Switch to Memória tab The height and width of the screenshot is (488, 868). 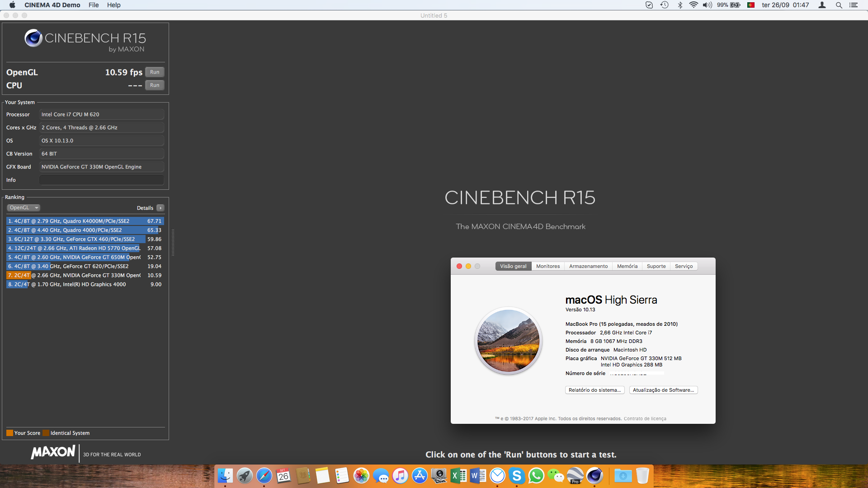[x=627, y=266]
